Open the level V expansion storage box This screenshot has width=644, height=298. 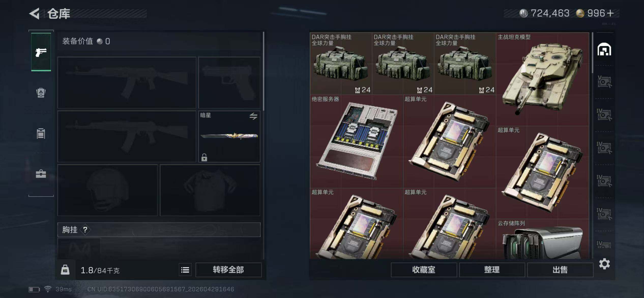point(604,82)
